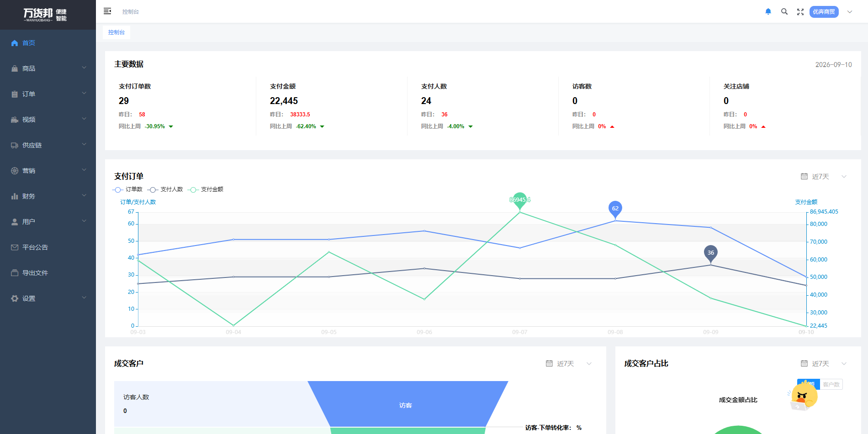Click the 商品 shopping bag icon

[x=15, y=68]
